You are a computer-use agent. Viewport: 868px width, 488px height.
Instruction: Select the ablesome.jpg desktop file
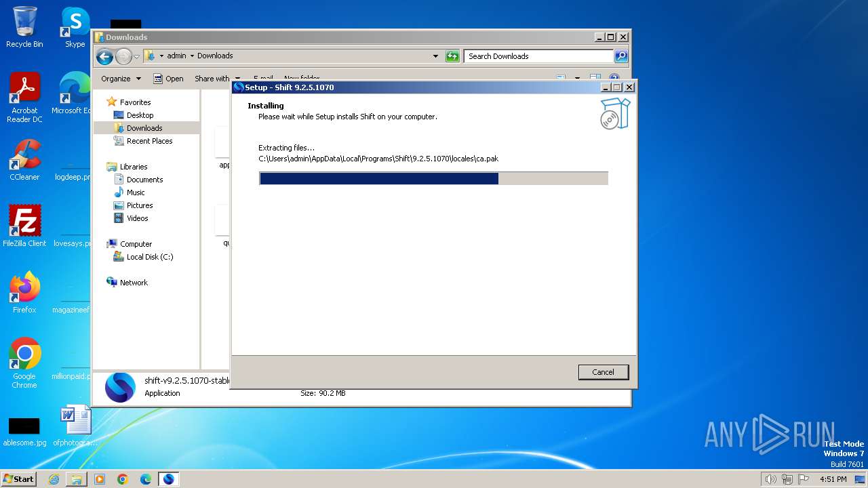(x=24, y=432)
